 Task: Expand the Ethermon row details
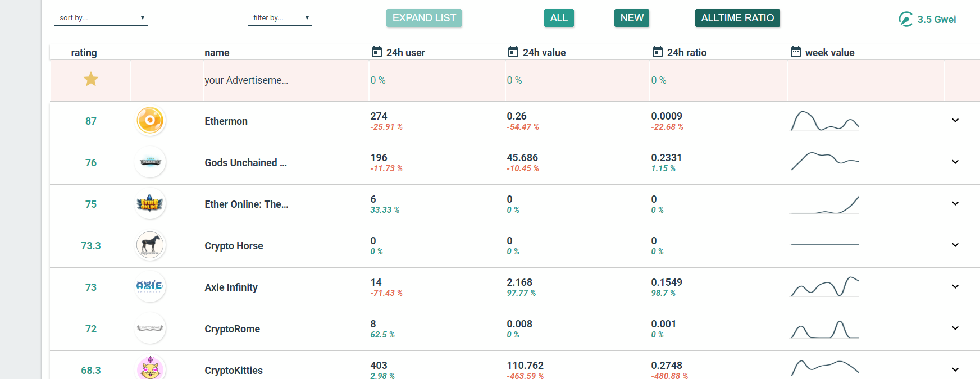(x=955, y=120)
